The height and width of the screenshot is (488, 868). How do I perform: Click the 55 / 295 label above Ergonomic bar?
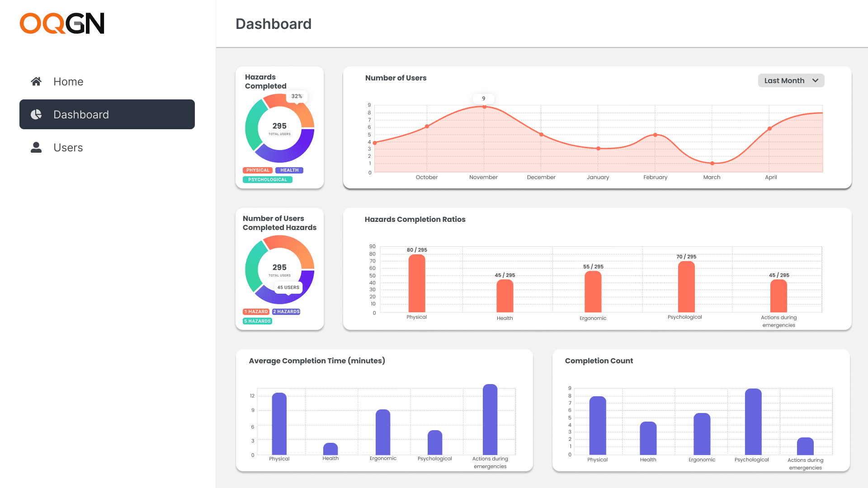click(593, 267)
